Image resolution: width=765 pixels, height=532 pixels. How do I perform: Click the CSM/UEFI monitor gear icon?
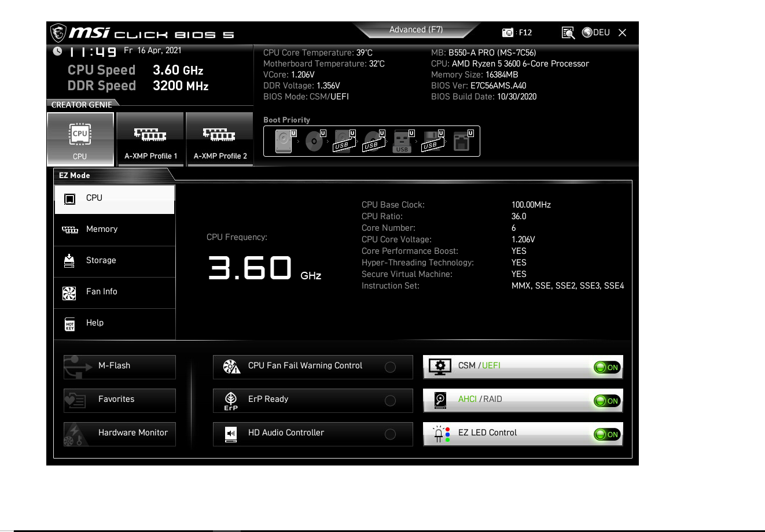pyautogui.click(x=440, y=367)
